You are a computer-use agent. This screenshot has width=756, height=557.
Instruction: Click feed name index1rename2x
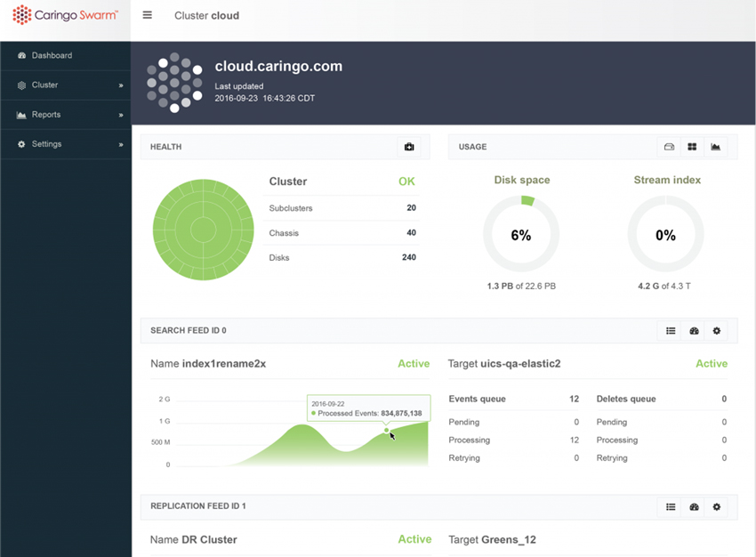coord(224,364)
